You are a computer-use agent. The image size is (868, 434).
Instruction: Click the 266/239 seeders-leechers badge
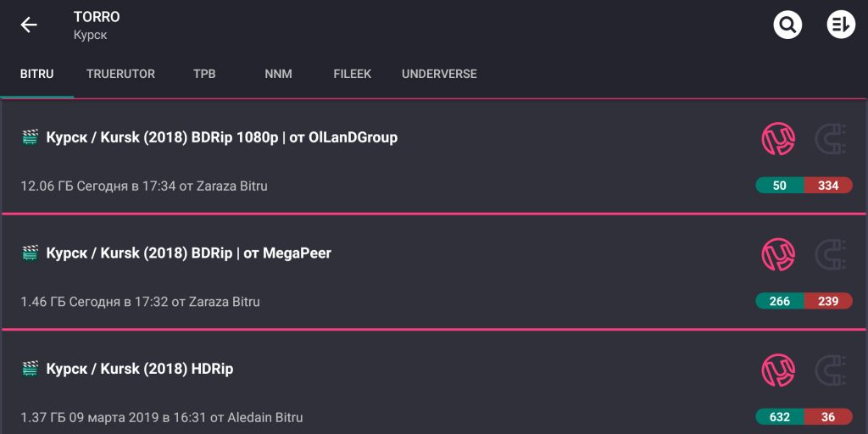point(804,301)
